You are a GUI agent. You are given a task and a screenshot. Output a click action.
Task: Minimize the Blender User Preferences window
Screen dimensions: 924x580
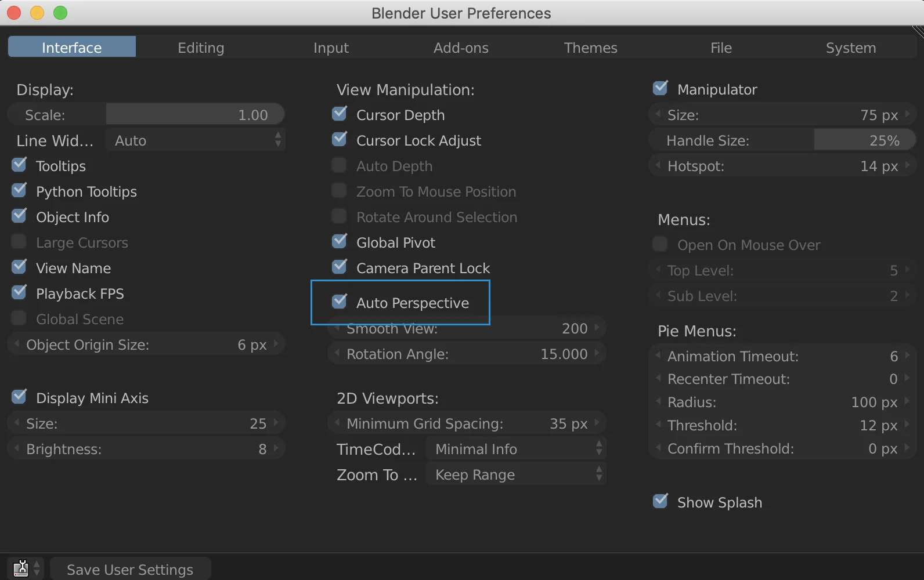click(x=37, y=13)
